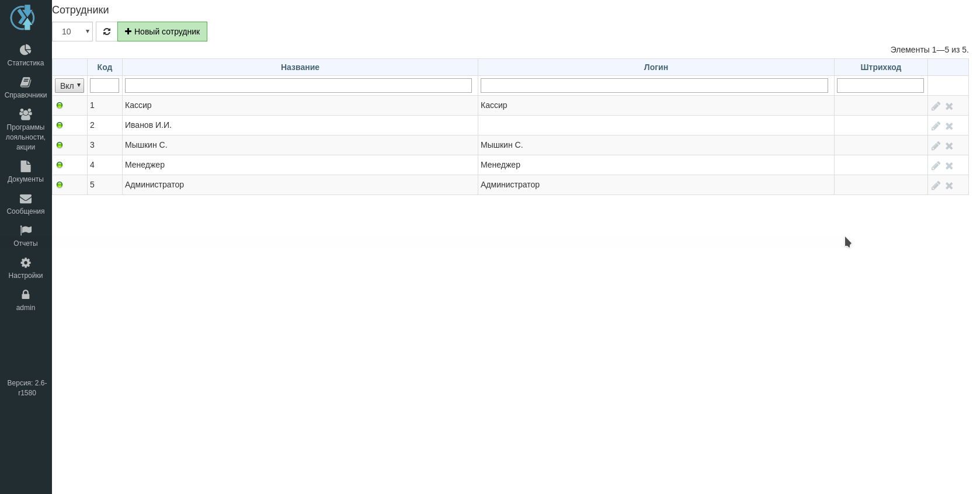Click the admin lock icon
Image resolution: width=980 pixels, height=494 pixels.
coord(26,295)
